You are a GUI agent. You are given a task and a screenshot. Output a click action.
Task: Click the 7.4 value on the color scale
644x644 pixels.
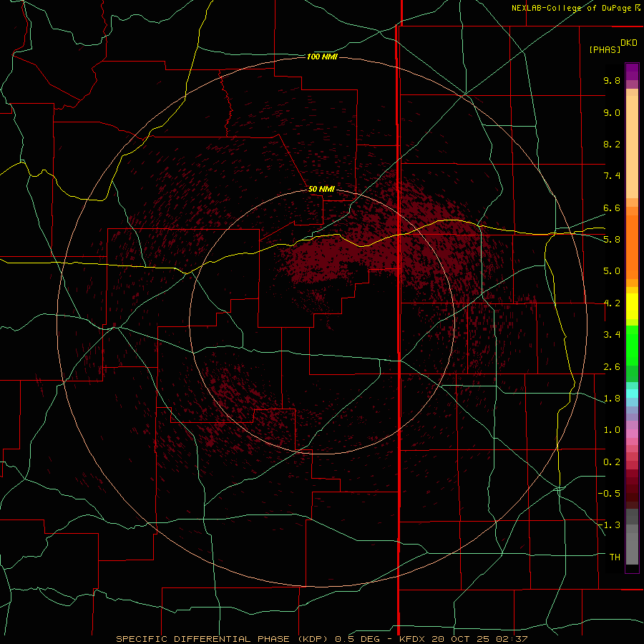tap(612, 176)
